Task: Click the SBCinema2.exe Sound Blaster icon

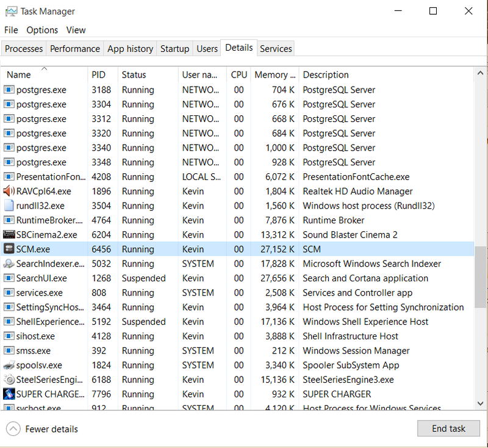Action: pos(9,234)
